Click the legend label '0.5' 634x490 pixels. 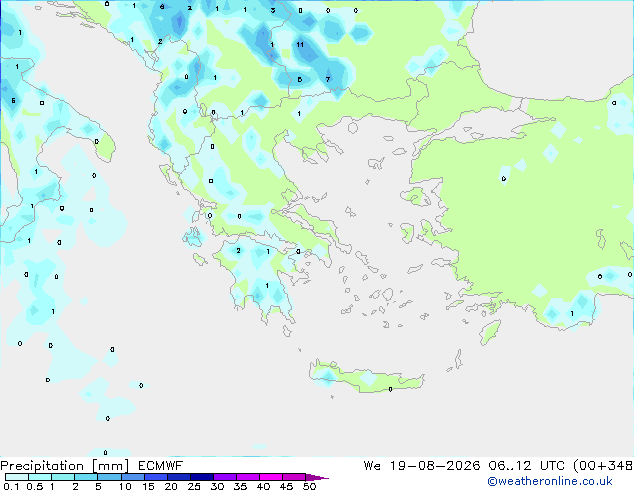(x=35, y=486)
